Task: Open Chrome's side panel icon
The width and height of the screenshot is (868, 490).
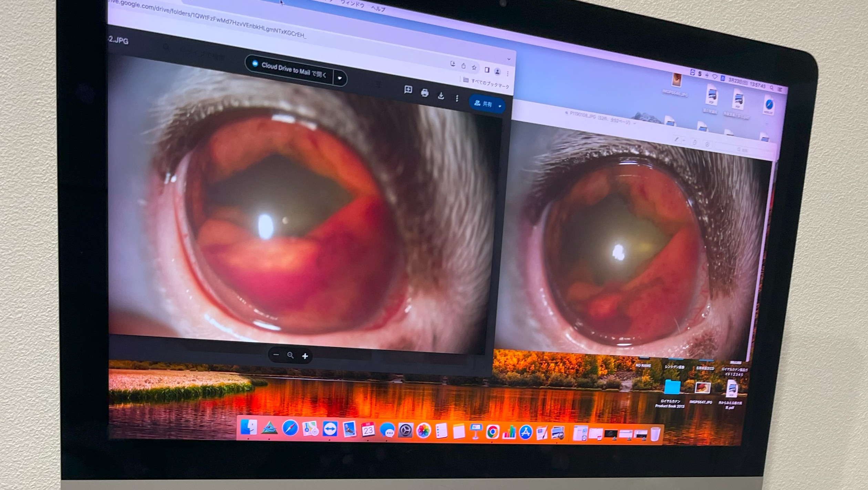Action: 487,70
